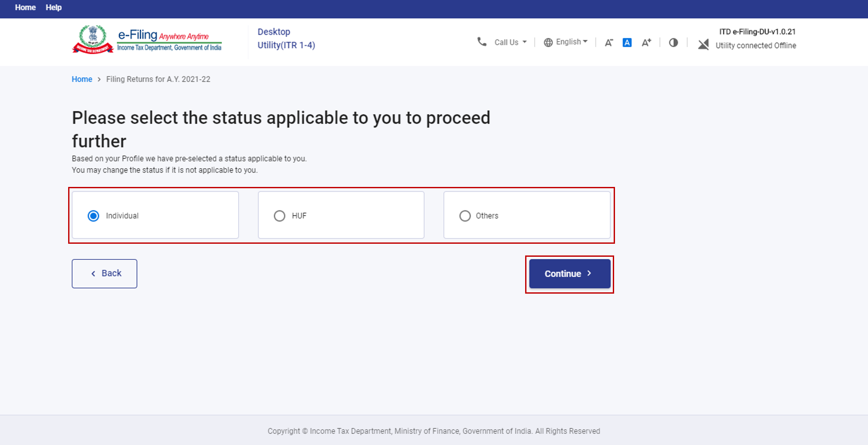Choose the Others status radio button
This screenshot has width=868, height=445.
pos(465,216)
